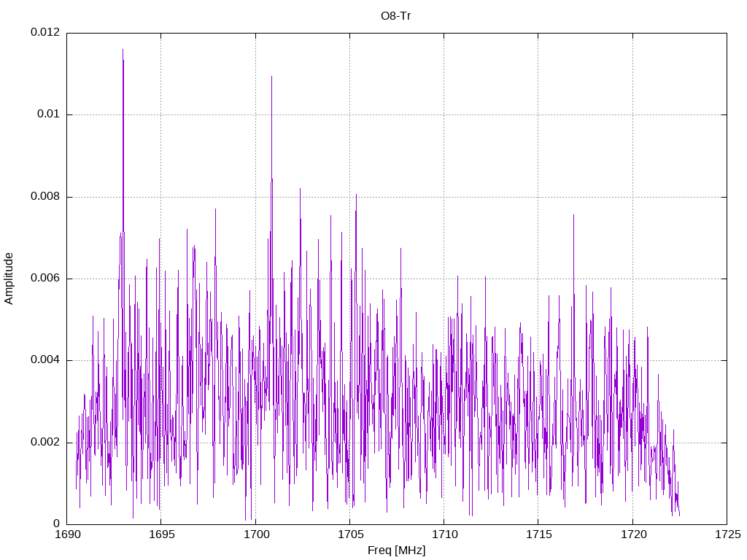Click the y-axis tick value 0.01
This screenshot has height=560, width=747.
(49, 114)
